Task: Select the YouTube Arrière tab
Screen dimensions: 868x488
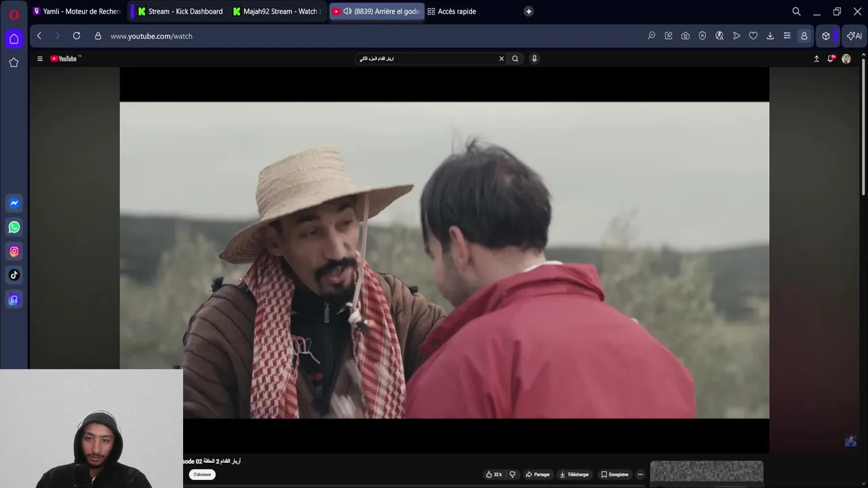Action: (377, 12)
